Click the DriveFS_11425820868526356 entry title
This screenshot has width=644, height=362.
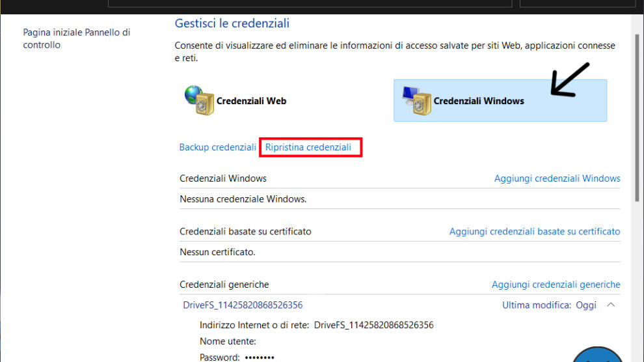[x=243, y=305]
